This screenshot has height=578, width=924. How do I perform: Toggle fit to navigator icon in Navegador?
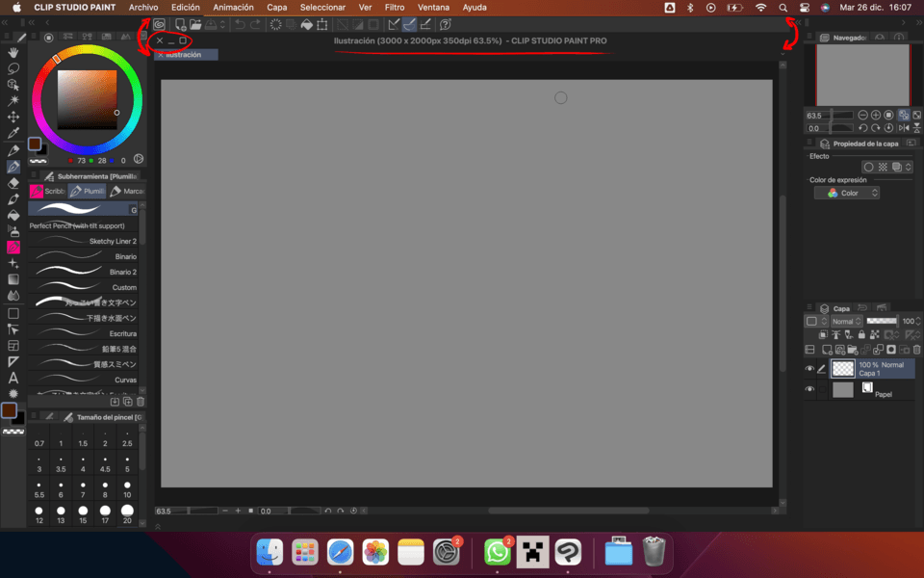(904, 115)
